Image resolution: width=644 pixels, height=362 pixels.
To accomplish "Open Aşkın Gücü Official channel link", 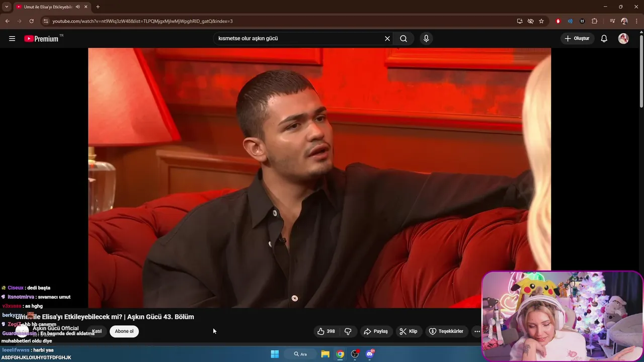I will click(56, 328).
